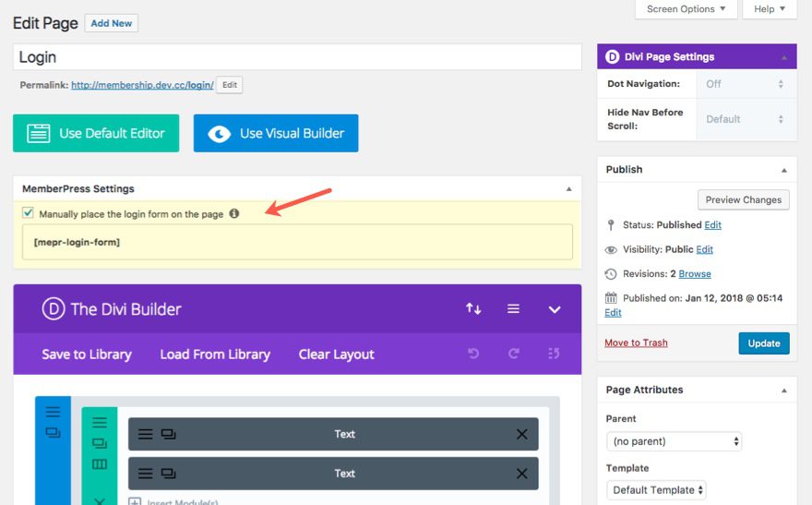Open portability import/export arrows in Divi Builder

[473, 309]
